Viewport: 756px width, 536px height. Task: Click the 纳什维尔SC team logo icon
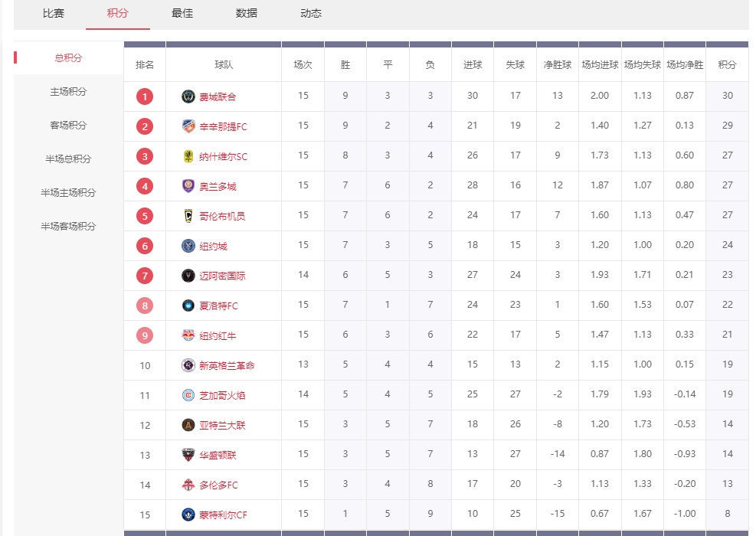[188, 156]
